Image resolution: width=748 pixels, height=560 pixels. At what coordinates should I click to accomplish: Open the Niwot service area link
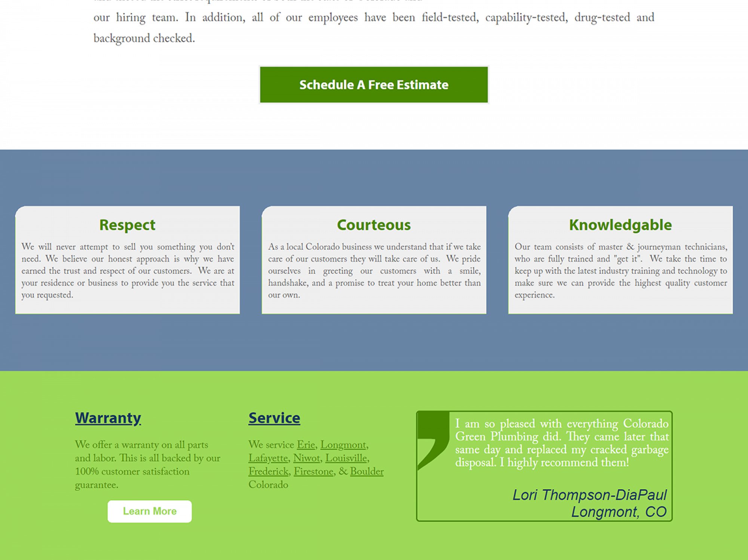pyautogui.click(x=307, y=458)
